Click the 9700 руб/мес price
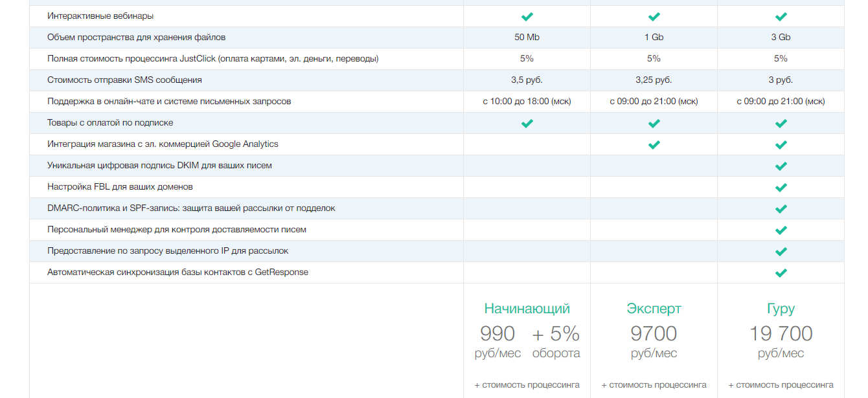The image size is (868, 398). tap(654, 335)
